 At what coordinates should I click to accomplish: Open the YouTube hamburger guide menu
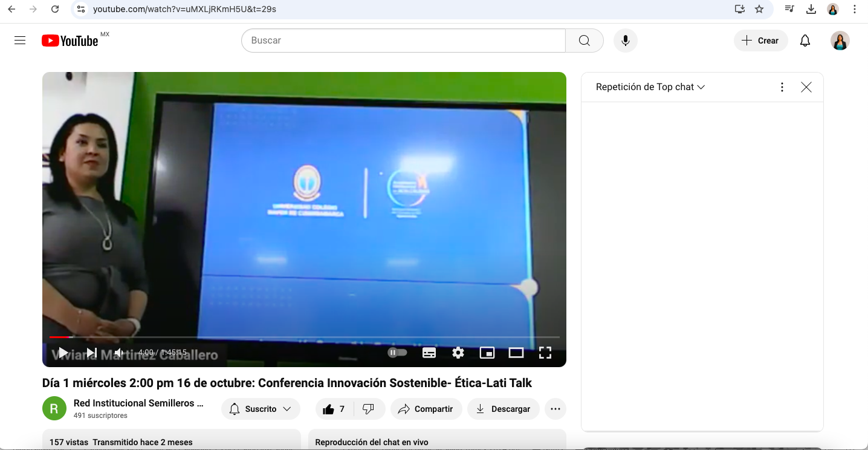click(x=20, y=41)
